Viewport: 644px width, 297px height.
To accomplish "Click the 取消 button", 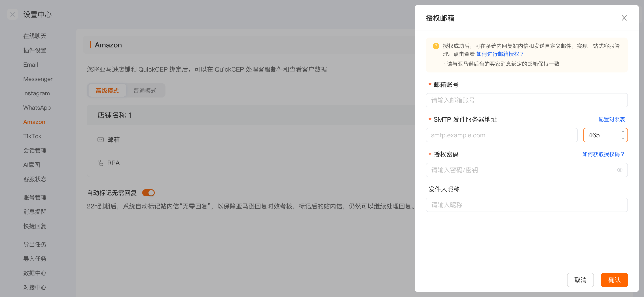I will tap(580, 280).
